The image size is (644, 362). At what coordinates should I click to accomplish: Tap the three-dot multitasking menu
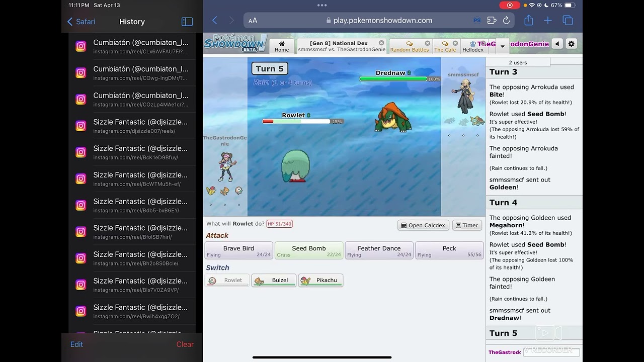(x=322, y=5)
